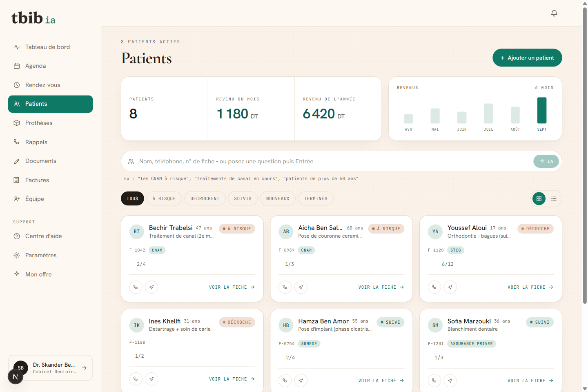The image size is (588, 392).
Task: Switch to grid view layout
Action: click(x=539, y=198)
